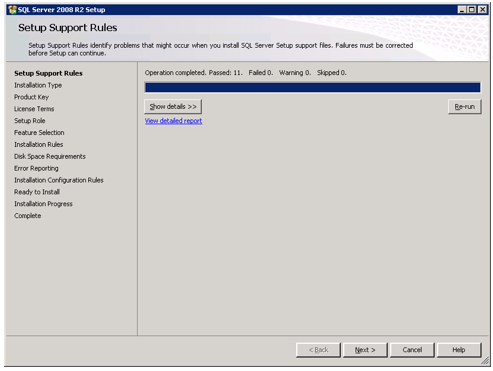Select Installation Progress step

[43, 204]
